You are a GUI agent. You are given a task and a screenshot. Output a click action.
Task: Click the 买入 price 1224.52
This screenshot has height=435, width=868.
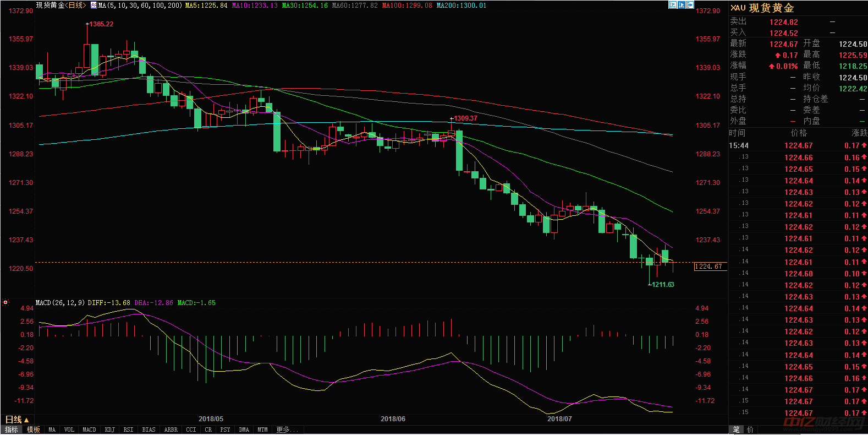(783, 33)
